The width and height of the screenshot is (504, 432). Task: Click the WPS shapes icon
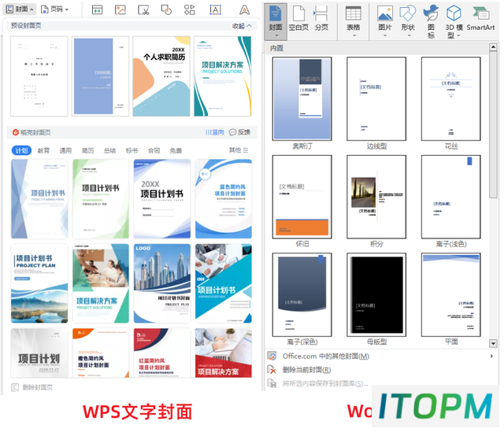166,9
